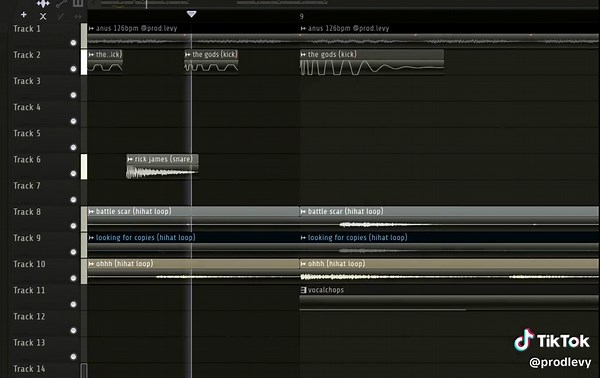Image resolution: width=600 pixels, height=378 pixels.
Task: Open menu of second looking for copies clip
Action: pyautogui.click(x=303, y=238)
